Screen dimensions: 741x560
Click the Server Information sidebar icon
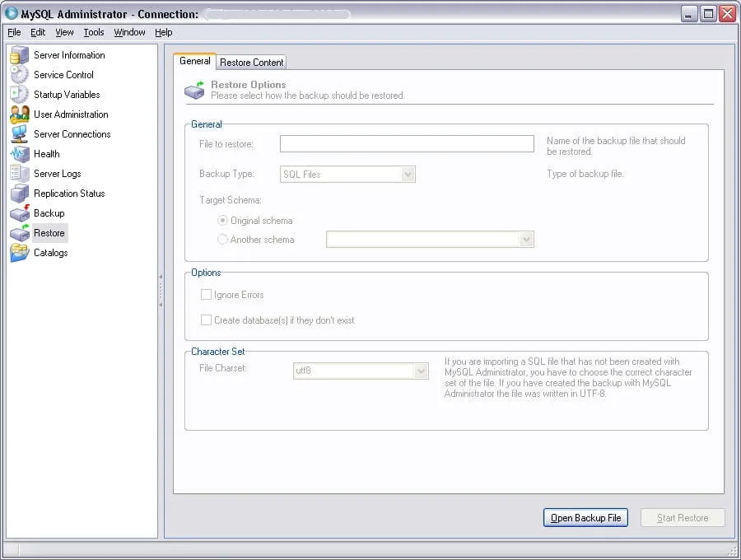[19, 55]
